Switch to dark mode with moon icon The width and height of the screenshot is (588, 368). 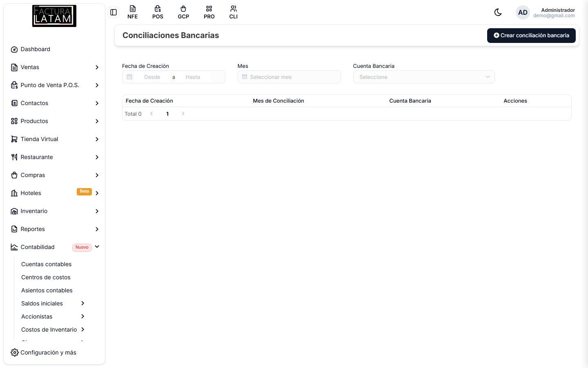pyautogui.click(x=498, y=12)
